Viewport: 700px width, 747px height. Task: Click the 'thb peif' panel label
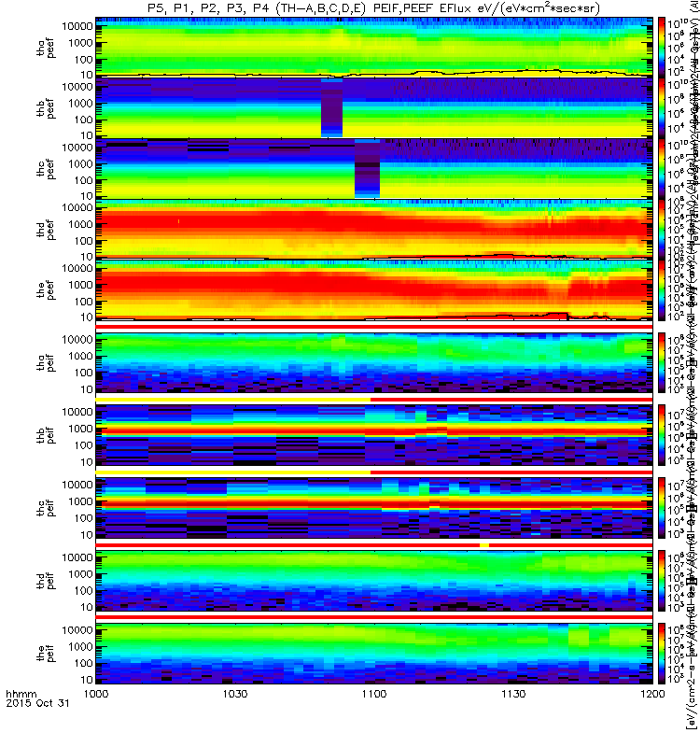(x=46, y=435)
